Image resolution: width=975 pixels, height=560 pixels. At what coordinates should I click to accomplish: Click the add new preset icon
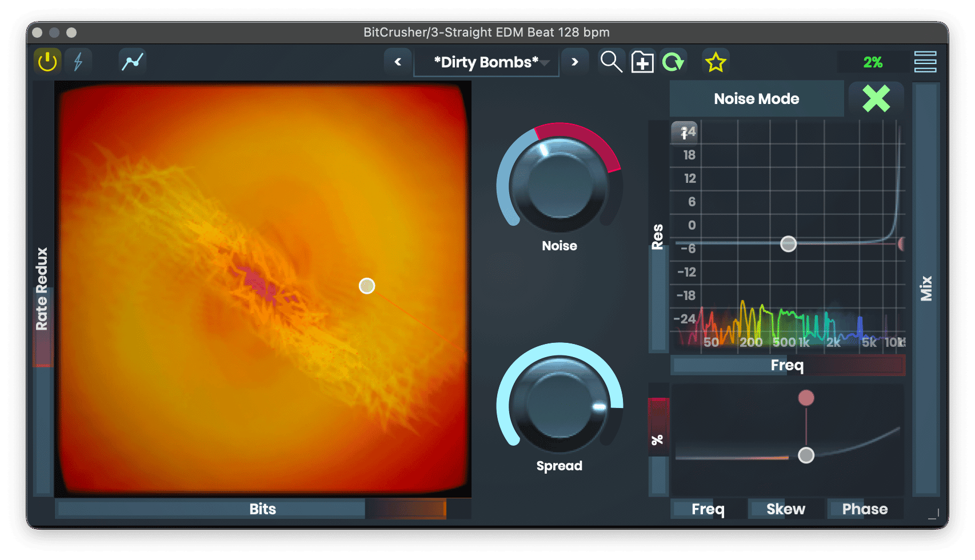click(642, 62)
